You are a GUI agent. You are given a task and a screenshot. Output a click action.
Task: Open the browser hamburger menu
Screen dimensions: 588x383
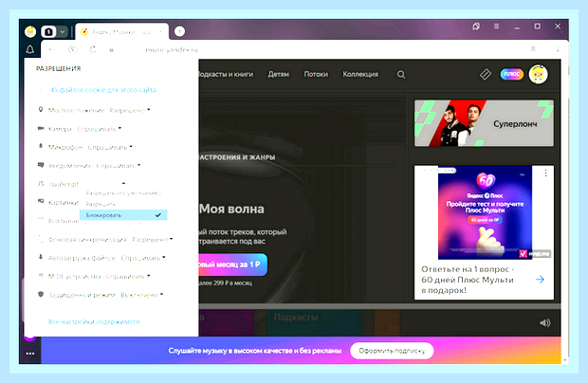pyautogui.click(x=497, y=27)
